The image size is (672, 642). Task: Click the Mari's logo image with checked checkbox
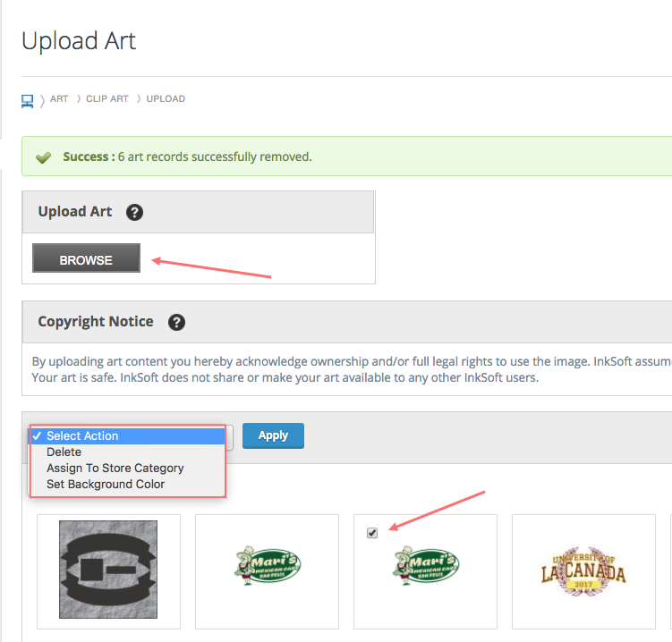pyautogui.click(x=425, y=567)
